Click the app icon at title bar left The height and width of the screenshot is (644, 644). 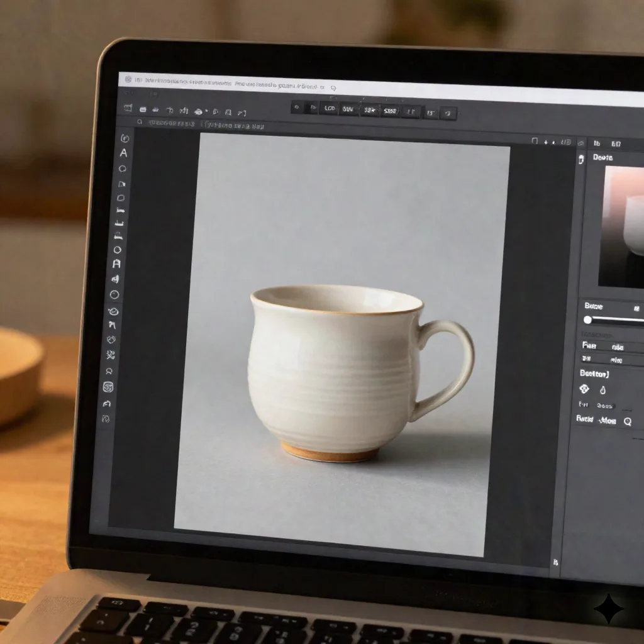click(x=128, y=79)
